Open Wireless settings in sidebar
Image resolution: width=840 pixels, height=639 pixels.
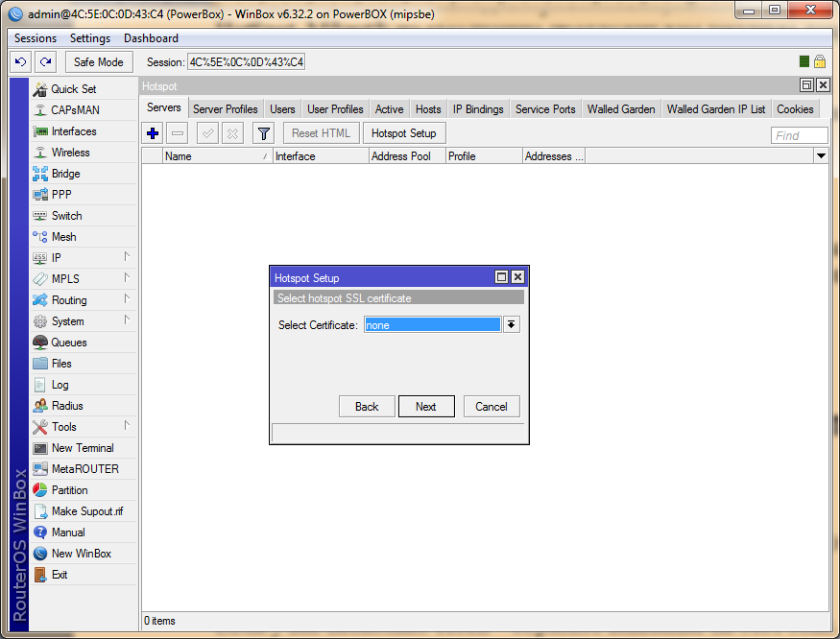(x=70, y=153)
